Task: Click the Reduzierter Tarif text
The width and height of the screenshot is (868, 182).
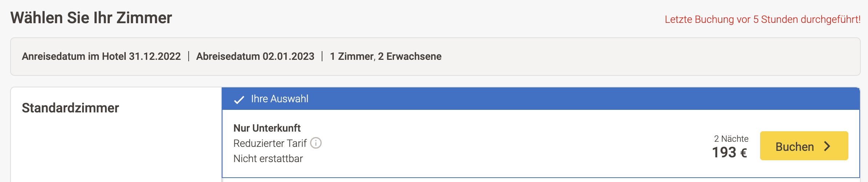Action: click(270, 143)
